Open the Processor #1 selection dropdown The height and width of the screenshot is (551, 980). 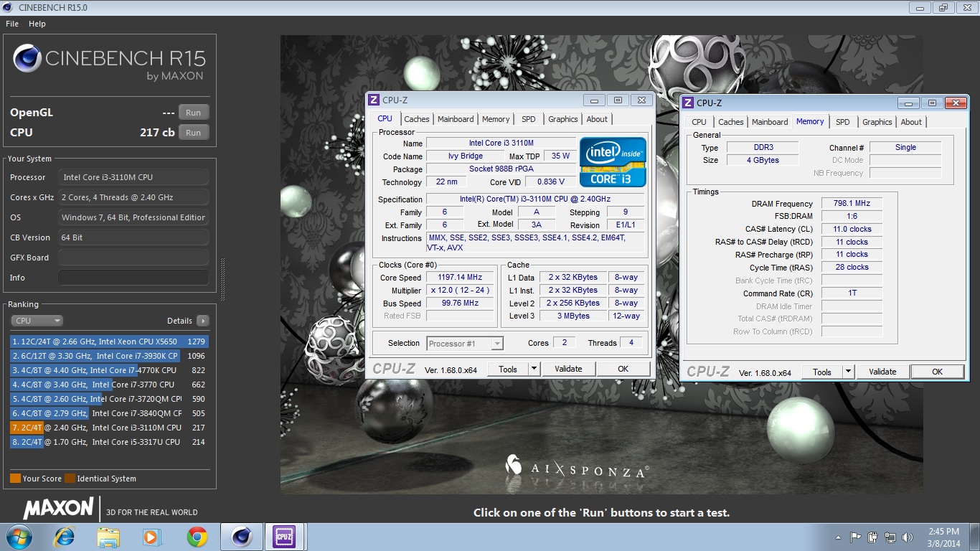coord(465,344)
